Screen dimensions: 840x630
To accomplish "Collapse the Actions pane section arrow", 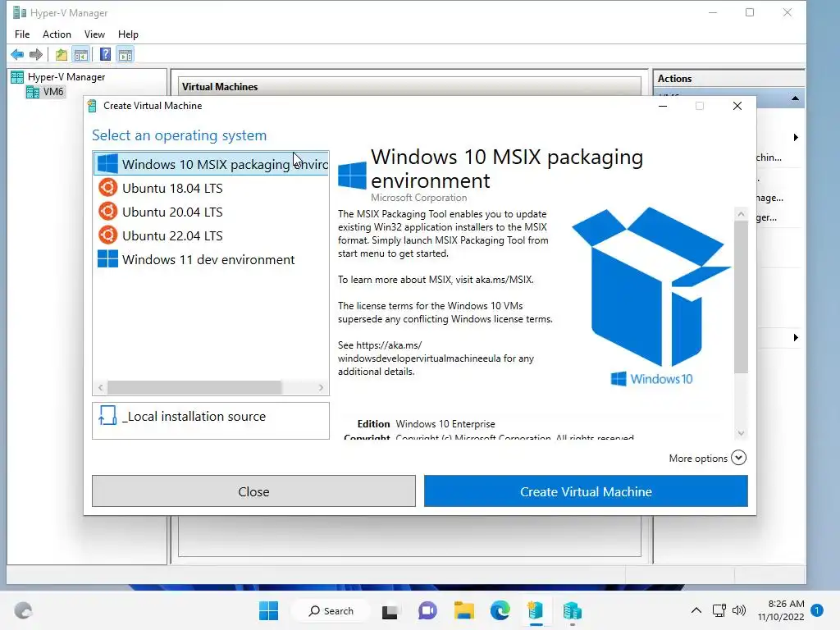I will pos(796,98).
